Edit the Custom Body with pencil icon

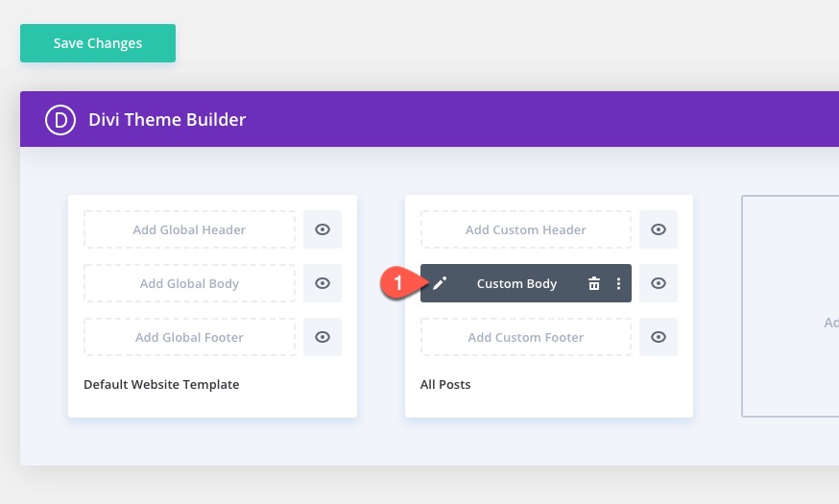pos(440,283)
